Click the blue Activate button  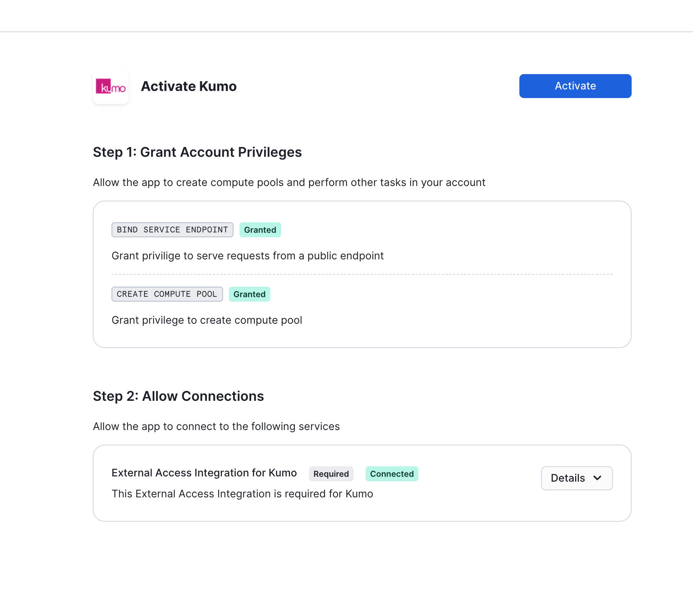[x=575, y=86]
